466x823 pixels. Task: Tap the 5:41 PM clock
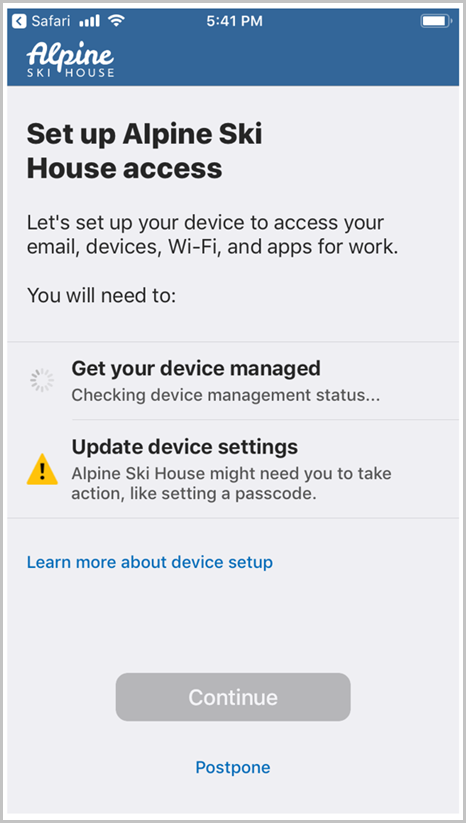point(234,21)
